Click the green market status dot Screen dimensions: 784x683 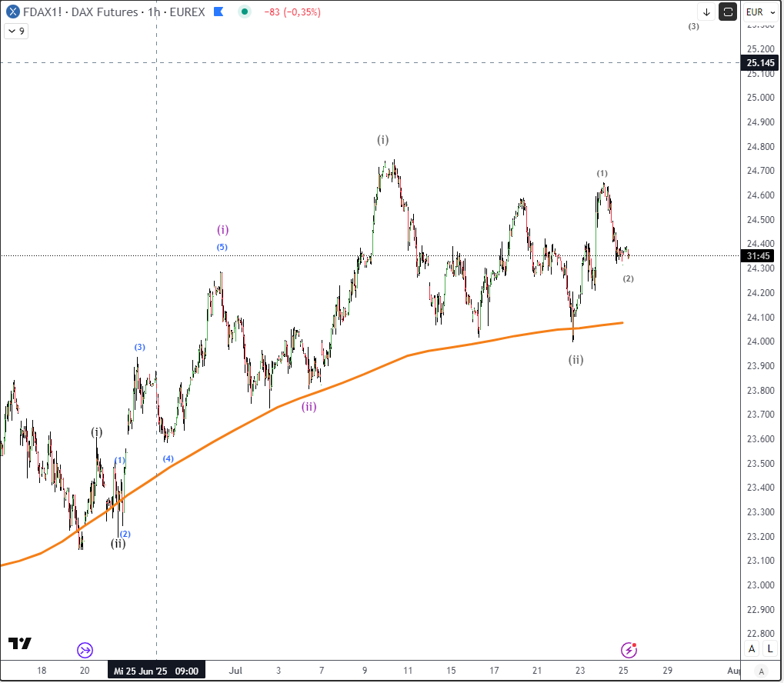click(x=245, y=12)
